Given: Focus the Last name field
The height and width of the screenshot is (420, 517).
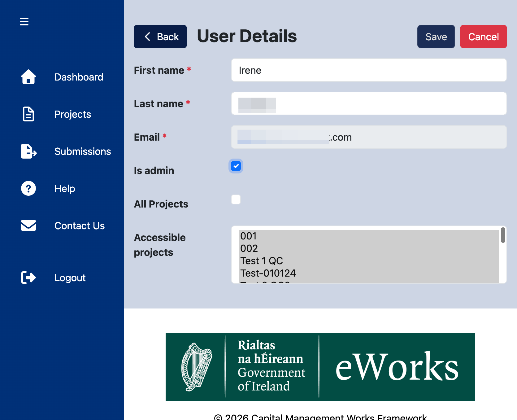Looking at the screenshot, I should click(369, 103).
